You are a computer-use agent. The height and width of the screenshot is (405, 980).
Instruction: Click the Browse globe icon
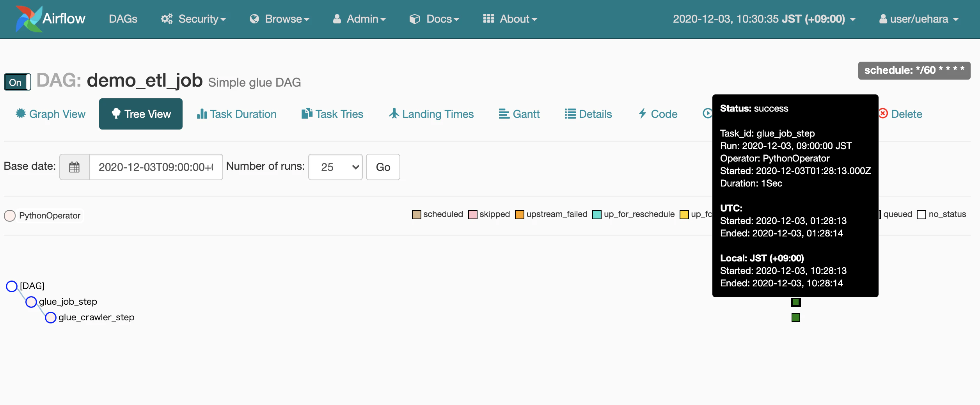(254, 19)
